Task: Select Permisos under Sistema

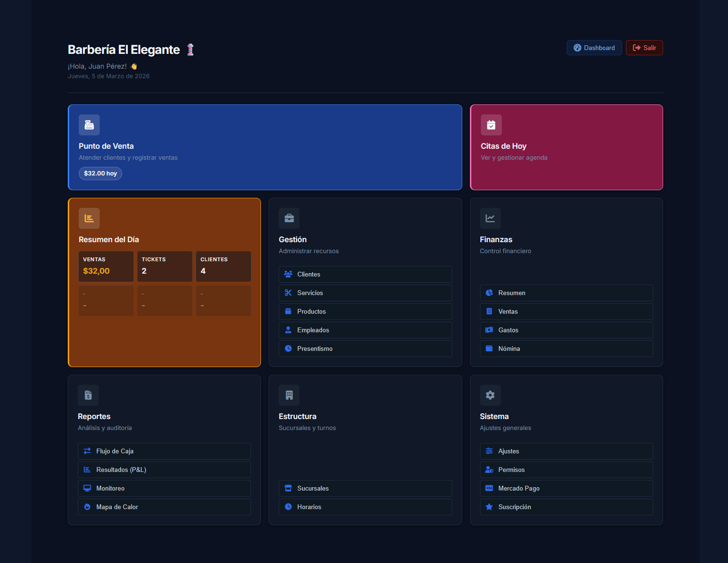Action: pyautogui.click(x=566, y=470)
